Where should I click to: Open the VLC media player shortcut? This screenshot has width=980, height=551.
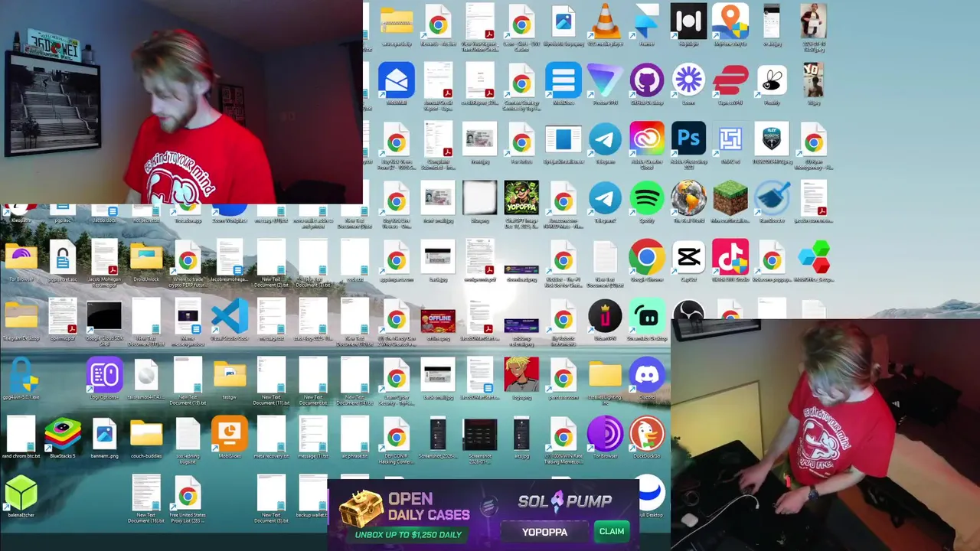coord(605,21)
